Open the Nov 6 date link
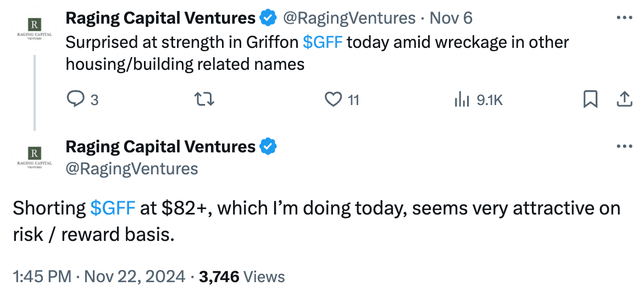The image size is (644, 297). tap(451, 18)
